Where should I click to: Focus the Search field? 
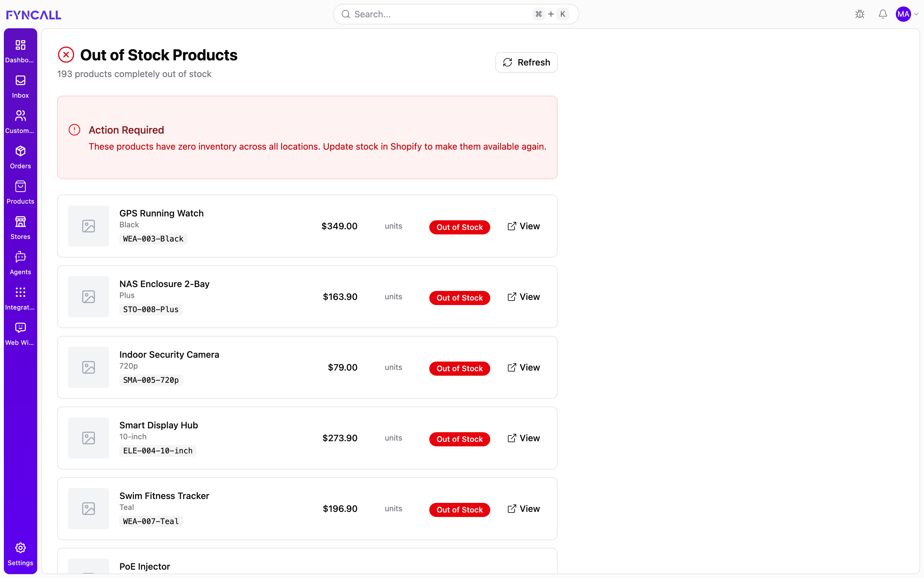(x=456, y=14)
